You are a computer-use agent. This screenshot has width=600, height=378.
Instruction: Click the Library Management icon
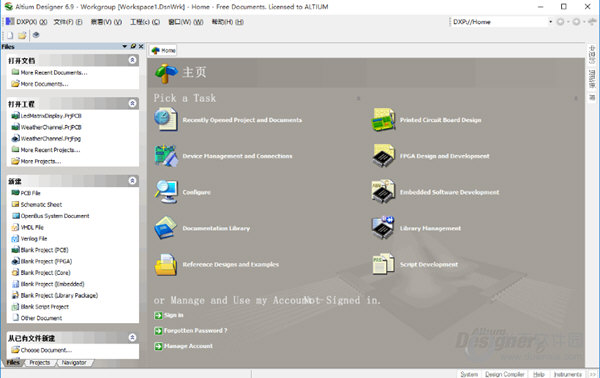[383, 228]
